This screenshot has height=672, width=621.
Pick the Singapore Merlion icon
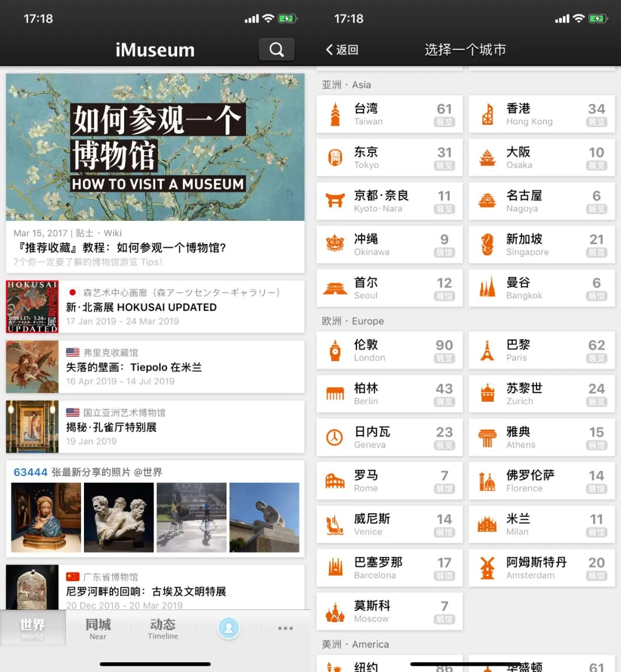click(487, 245)
